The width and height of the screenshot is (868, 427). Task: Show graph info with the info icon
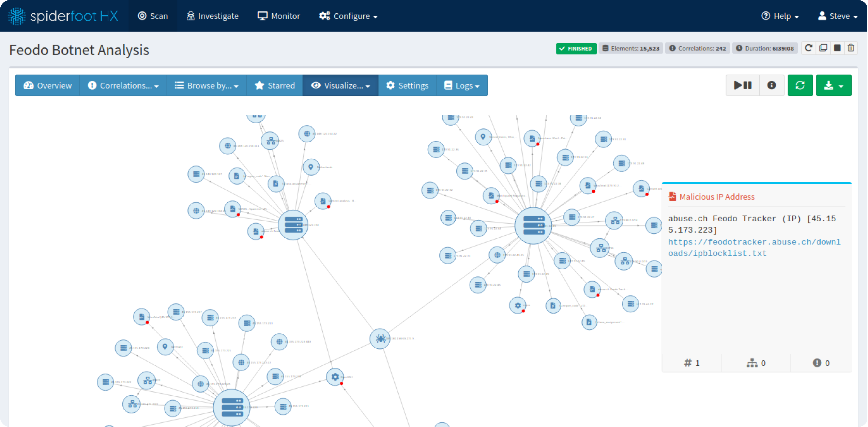[x=772, y=85]
